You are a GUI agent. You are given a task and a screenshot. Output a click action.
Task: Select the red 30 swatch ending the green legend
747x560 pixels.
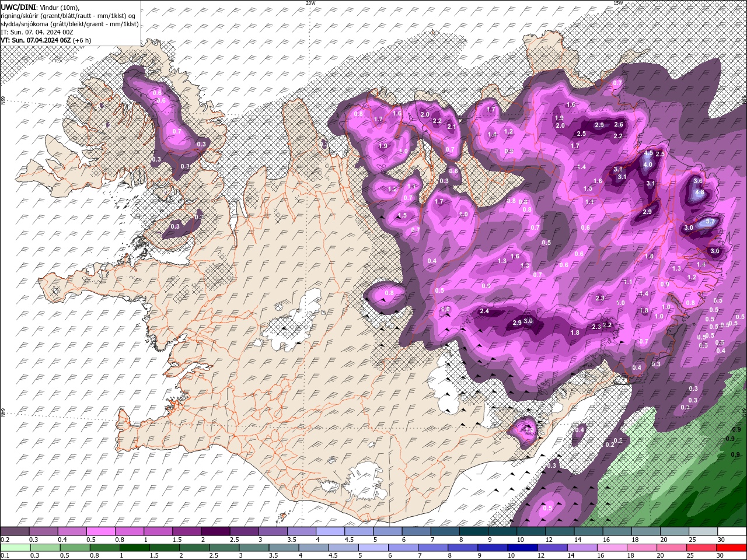732,548
